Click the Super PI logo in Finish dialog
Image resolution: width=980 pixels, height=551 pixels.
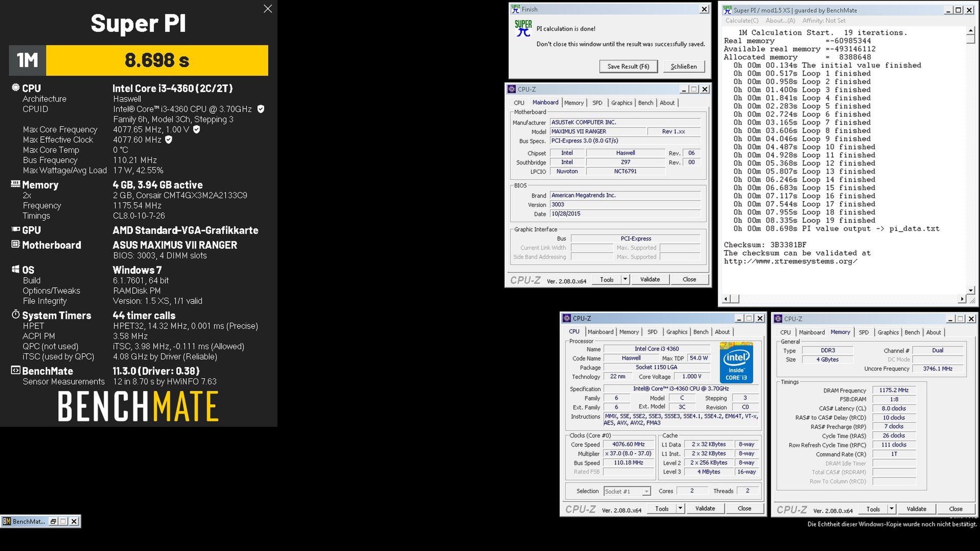523,29
